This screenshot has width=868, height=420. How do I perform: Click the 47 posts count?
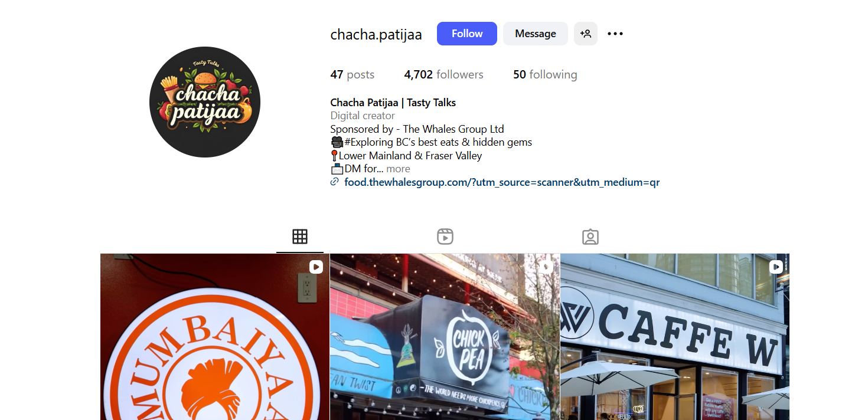[353, 74]
